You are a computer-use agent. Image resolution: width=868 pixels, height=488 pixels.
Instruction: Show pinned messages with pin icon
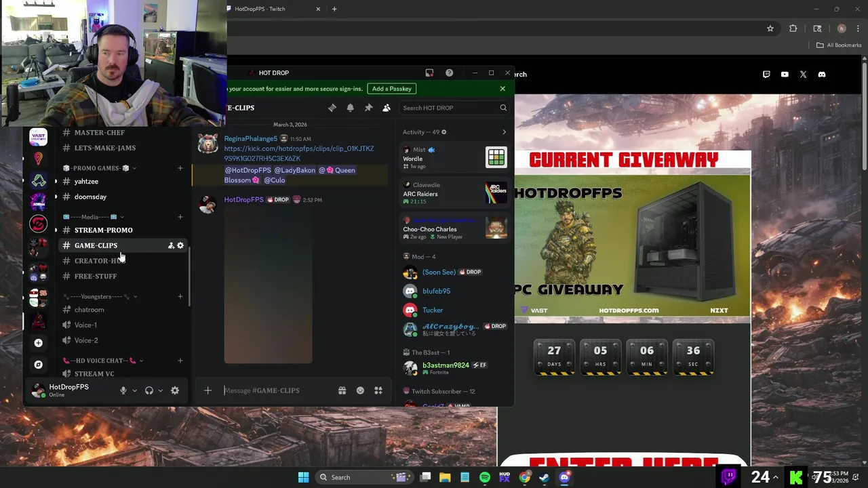click(x=368, y=108)
